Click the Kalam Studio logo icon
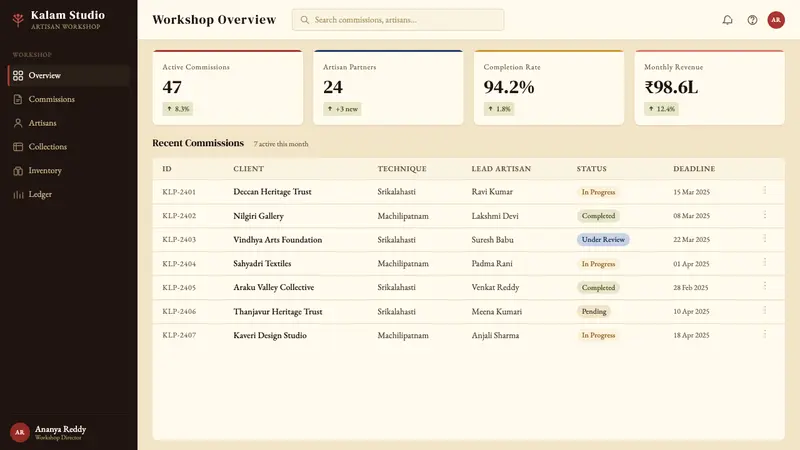Image resolution: width=800 pixels, height=450 pixels. click(18, 20)
